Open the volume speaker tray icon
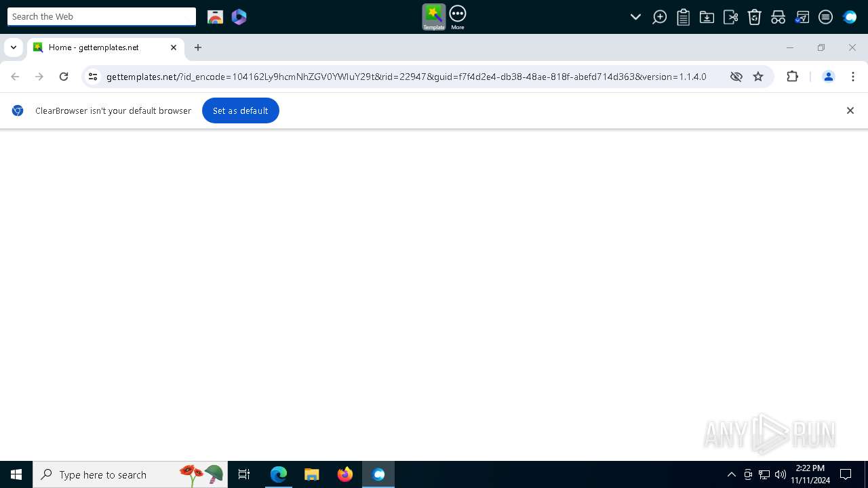This screenshot has height=488, width=868. point(781,474)
